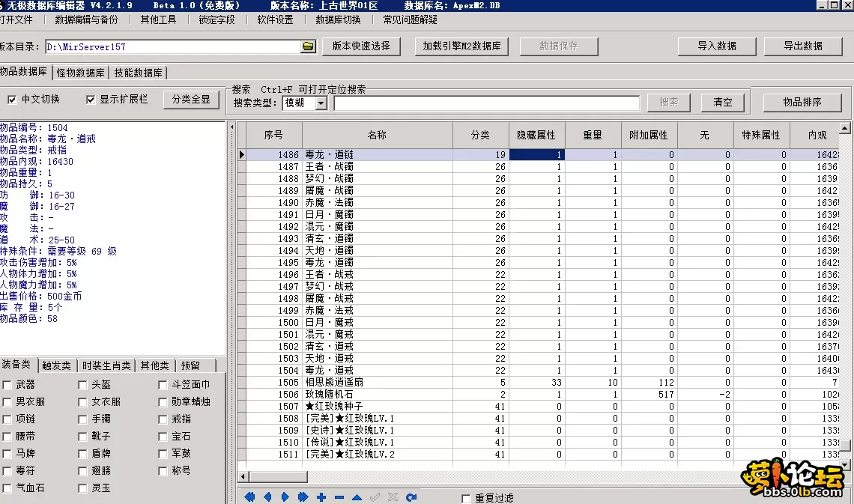Check the 翅膀 category box
The image size is (854, 504).
point(82,471)
